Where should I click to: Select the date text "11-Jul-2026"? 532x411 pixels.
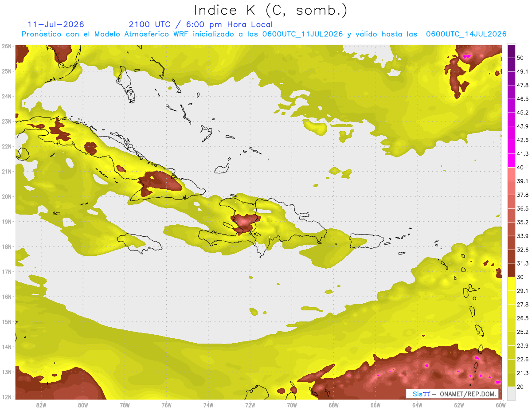(56, 24)
